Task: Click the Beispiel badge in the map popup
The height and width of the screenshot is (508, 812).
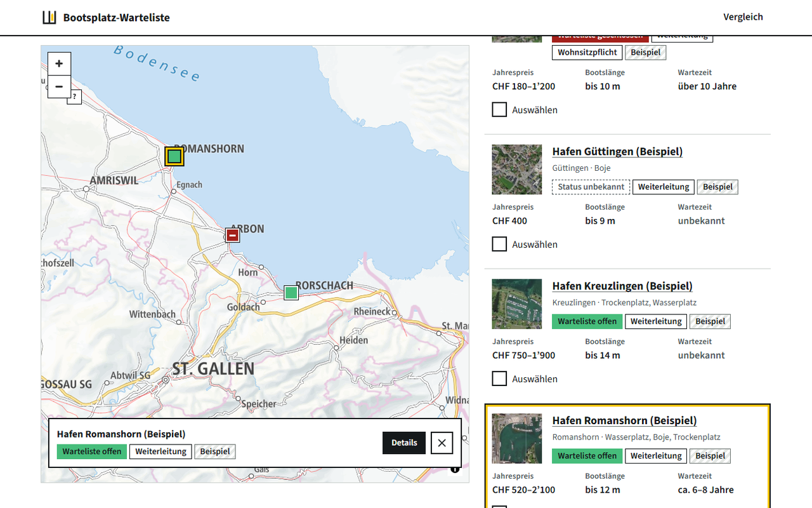Action: (x=215, y=451)
